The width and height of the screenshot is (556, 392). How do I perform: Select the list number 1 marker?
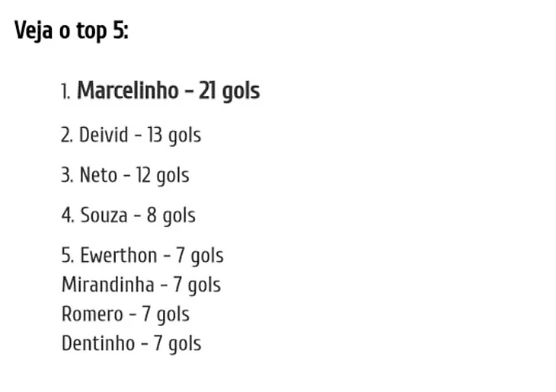(x=66, y=91)
